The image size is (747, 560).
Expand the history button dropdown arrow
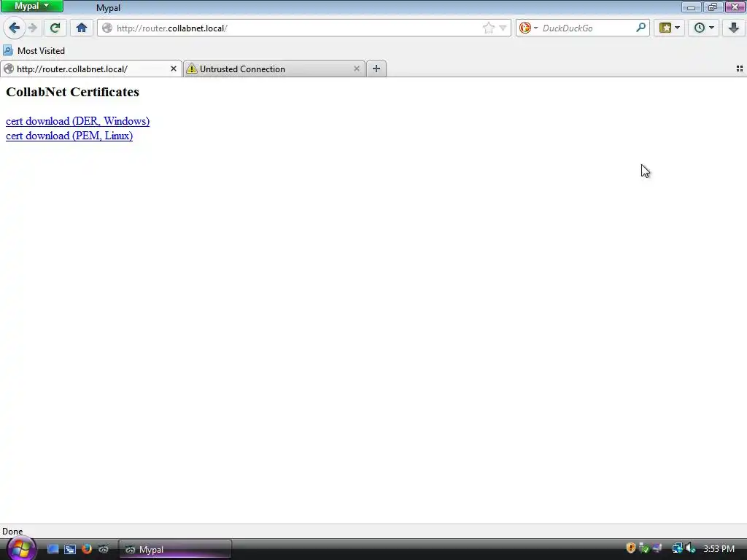[x=711, y=28]
